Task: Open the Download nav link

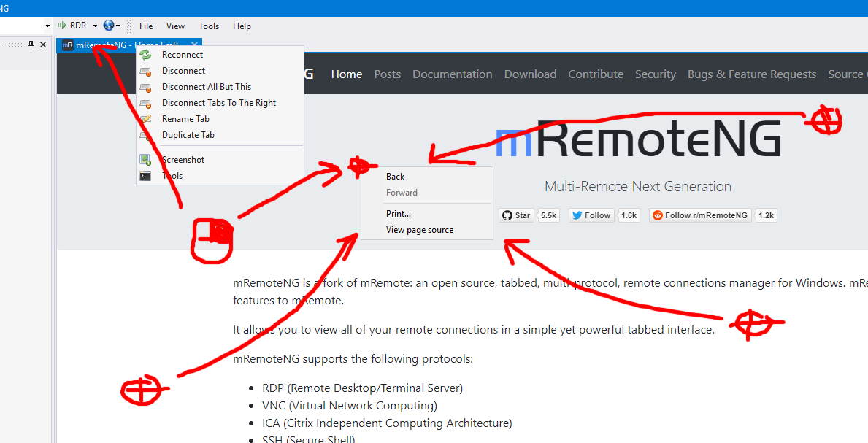Action: (530, 74)
